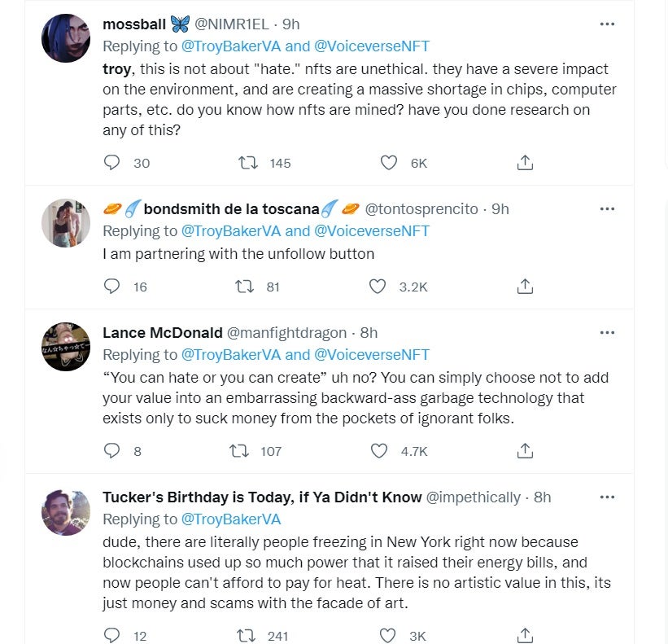
Task: Open Lance McDonald's profile avatar
Action: [66, 347]
